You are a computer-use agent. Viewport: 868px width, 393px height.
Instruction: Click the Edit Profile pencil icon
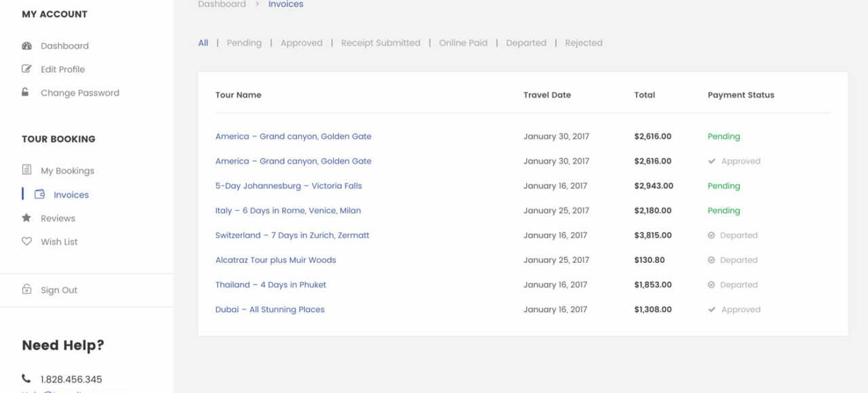point(26,69)
